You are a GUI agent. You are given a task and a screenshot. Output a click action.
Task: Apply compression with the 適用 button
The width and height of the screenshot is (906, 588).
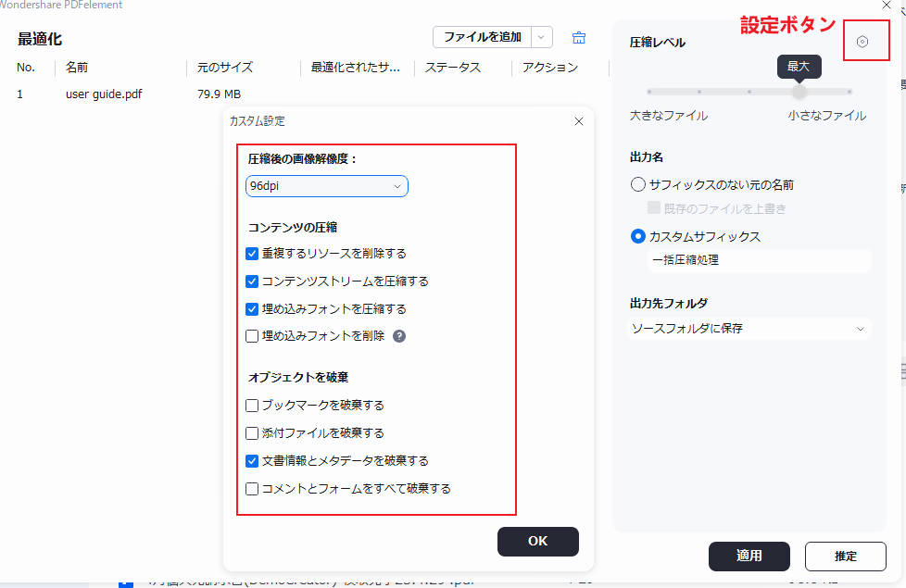point(749,557)
